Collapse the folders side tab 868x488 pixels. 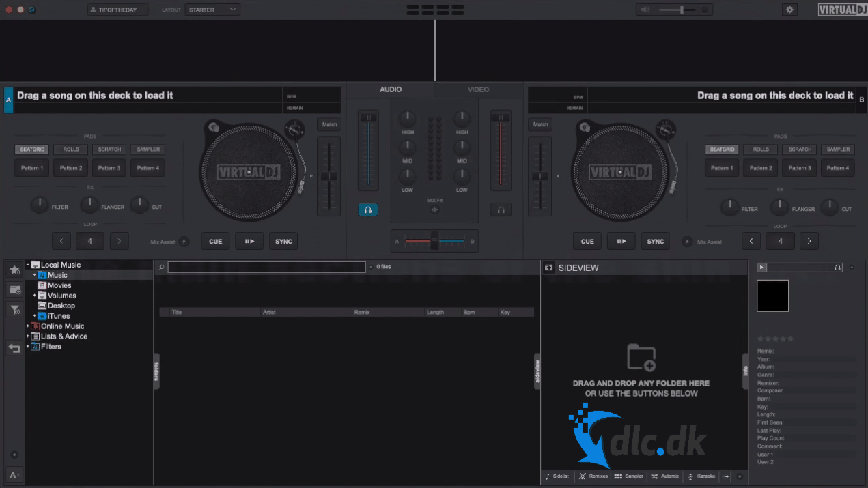(156, 371)
